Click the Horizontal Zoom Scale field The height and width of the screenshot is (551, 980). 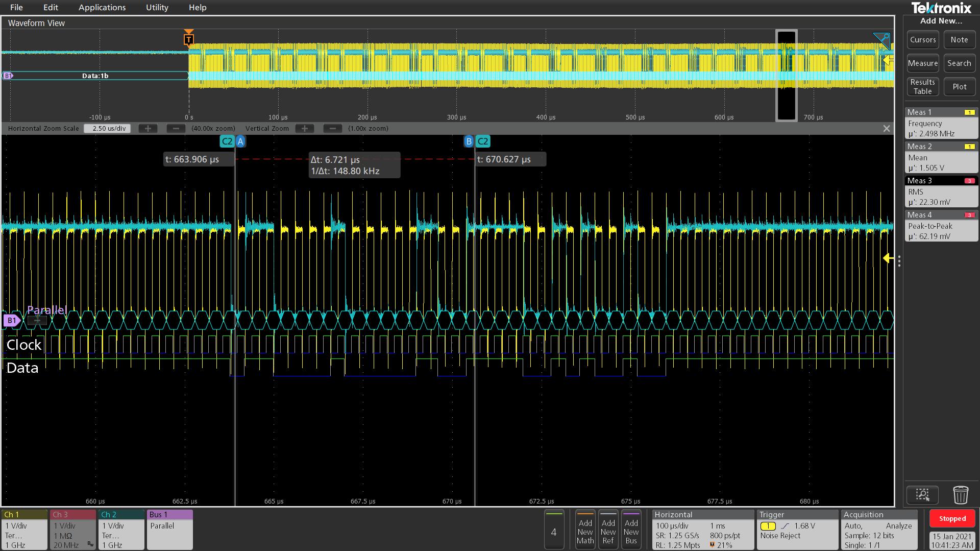(x=108, y=129)
